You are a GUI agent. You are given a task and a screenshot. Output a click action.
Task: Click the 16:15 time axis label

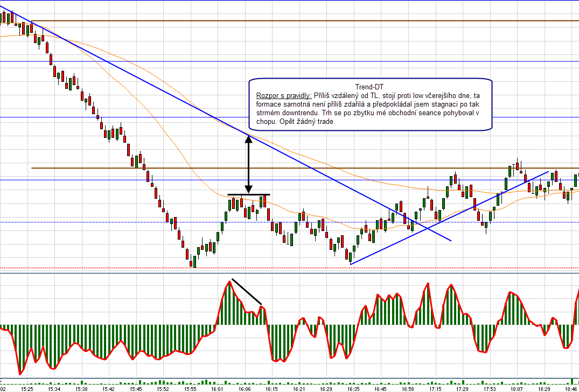(x=271, y=389)
